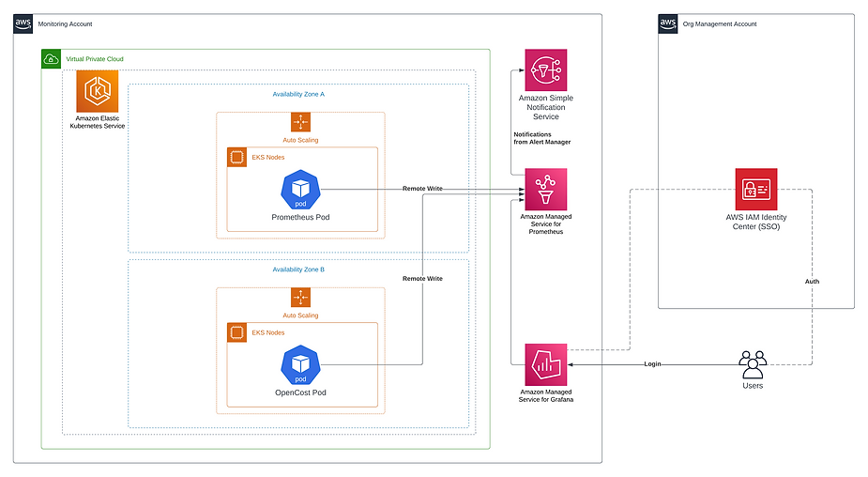Select the Amazon Elastic Kubernetes Service icon
This screenshot has height=477, width=868.
98,91
